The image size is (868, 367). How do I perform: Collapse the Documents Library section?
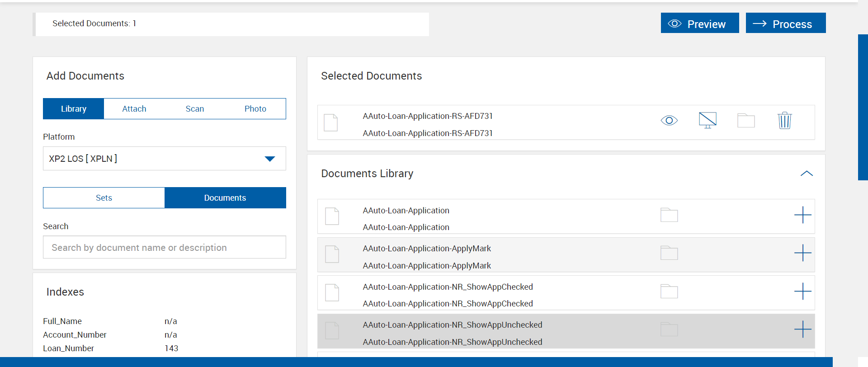pos(807,174)
